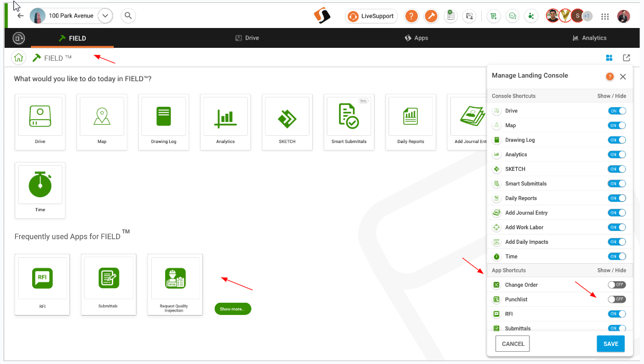Image resolution: width=644 pixels, height=364 pixels.
Task: Toggle the Analytics shortcut switch
Action: coord(617,155)
